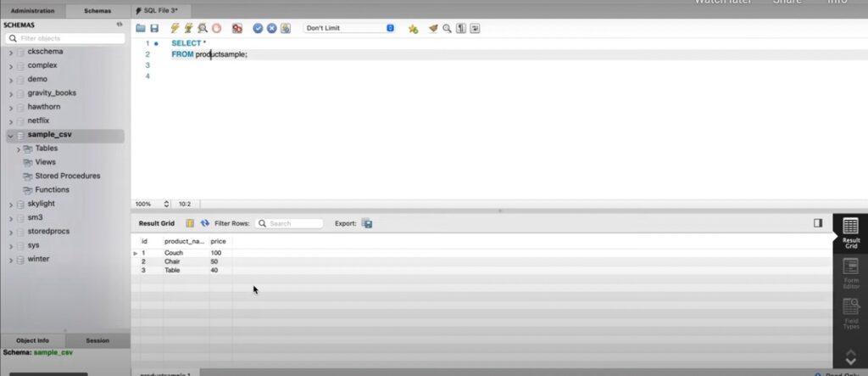Toggle result grid field wrapping yellow icon
868x376 pixels.
click(x=190, y=223)
